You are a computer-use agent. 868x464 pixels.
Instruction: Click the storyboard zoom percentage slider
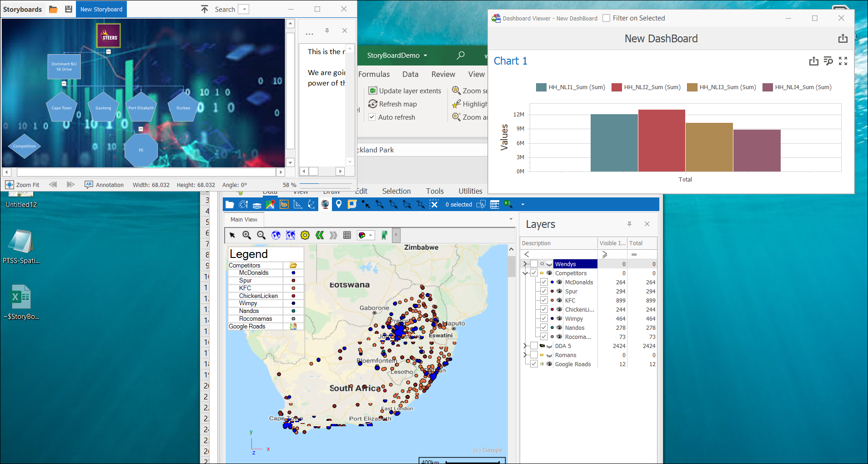pos(326,184)
